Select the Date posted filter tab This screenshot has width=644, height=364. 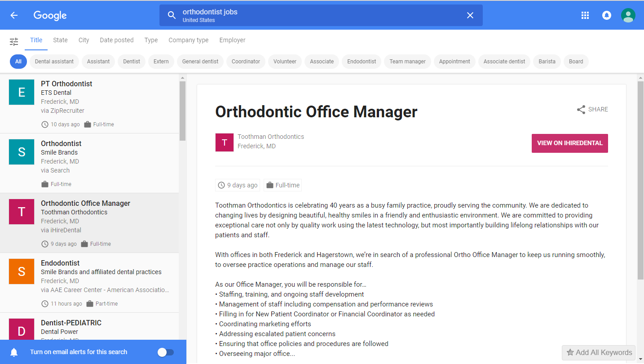coord(117,40)
